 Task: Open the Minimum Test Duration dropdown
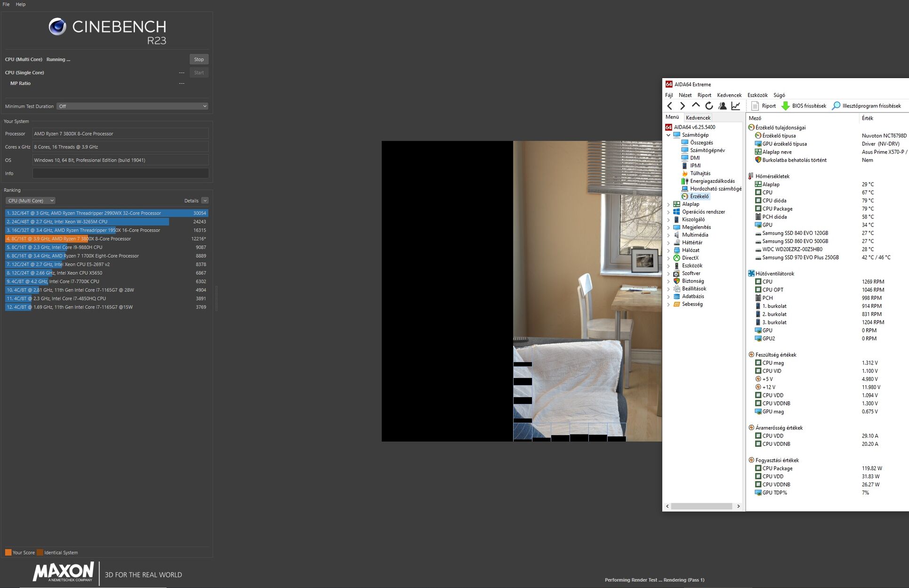coord(132,106)
